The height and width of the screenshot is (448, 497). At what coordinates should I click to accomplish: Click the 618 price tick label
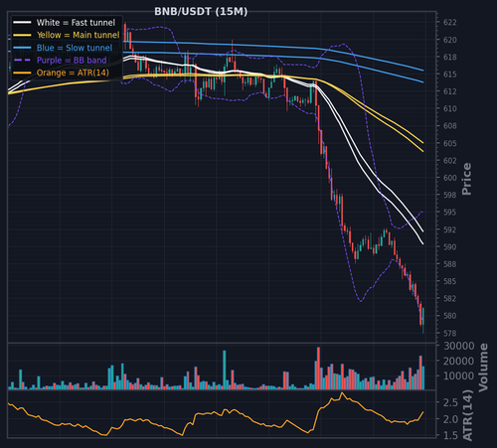(450, 57)
